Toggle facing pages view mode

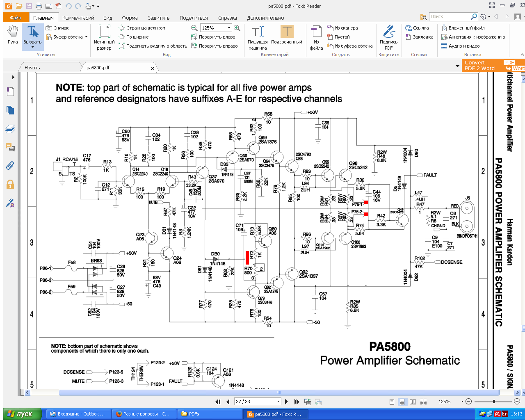413,402
